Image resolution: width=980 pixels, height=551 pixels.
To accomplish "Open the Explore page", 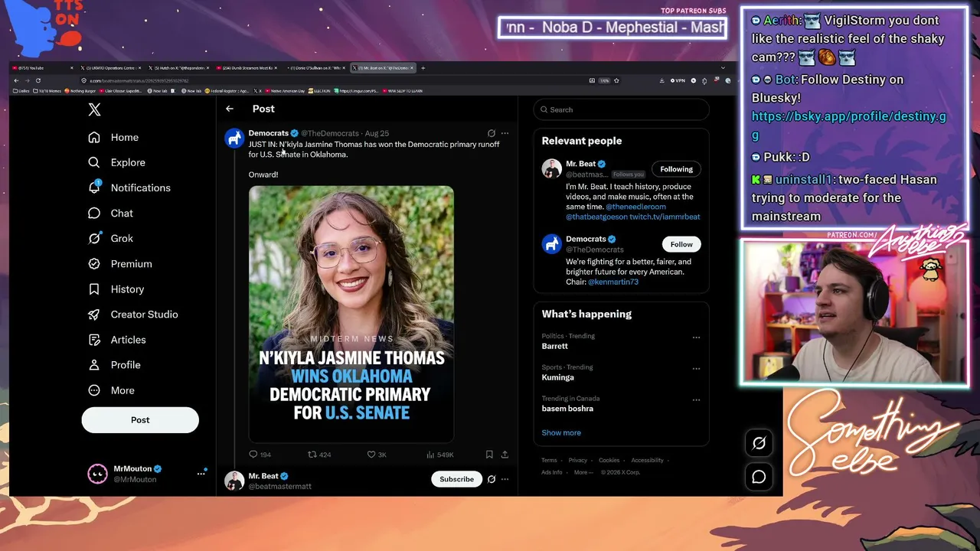I will (x=116, y=162).
